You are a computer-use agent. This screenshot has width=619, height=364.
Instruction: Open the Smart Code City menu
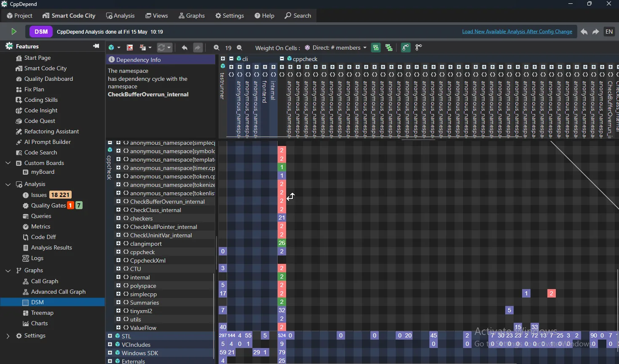pos(69,16)
